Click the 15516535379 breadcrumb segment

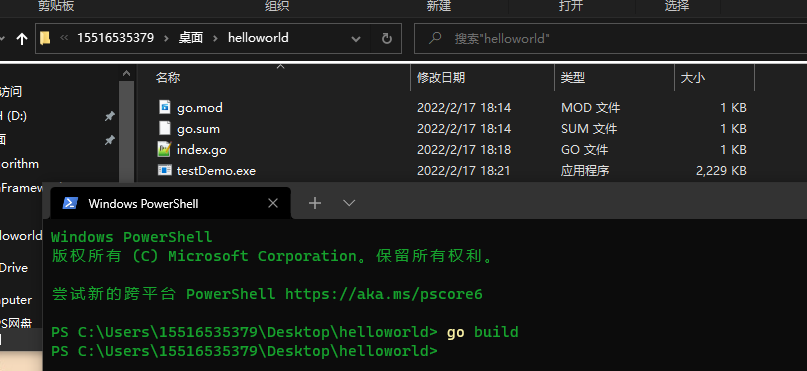click(x=115, y=38)
